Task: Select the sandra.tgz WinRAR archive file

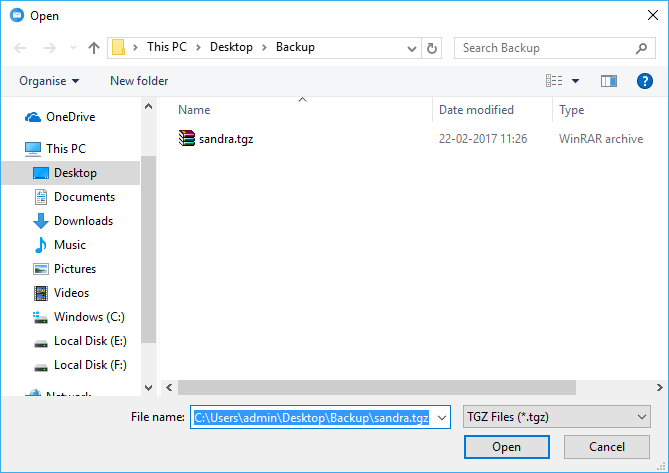Action: point(225,139)
